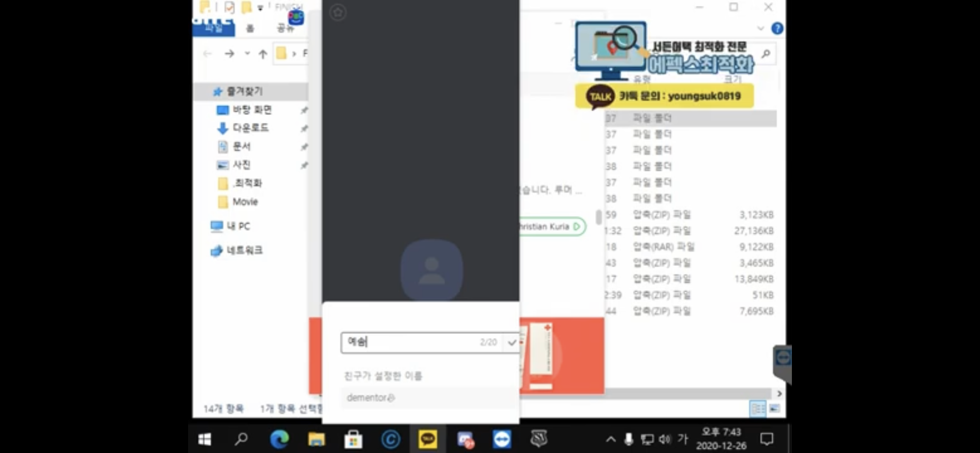The width and height of the screenshot is (980, 453).
Task: Open recent locations dropdown arrow
Action: [x=247, y=53]
